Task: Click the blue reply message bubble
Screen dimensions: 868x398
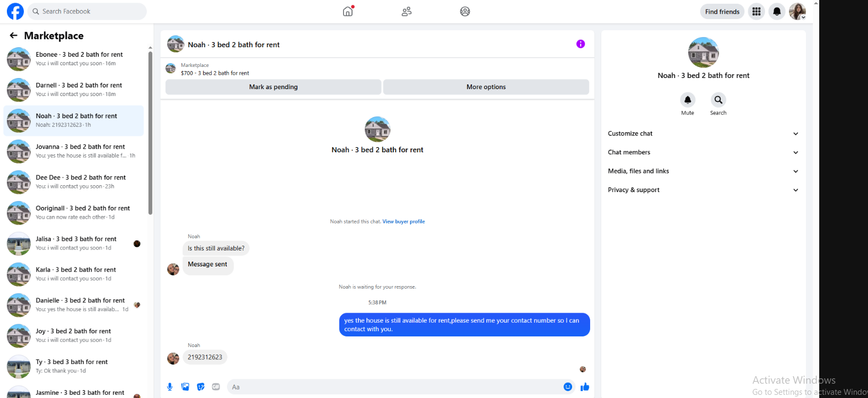Action: [464, 325]
